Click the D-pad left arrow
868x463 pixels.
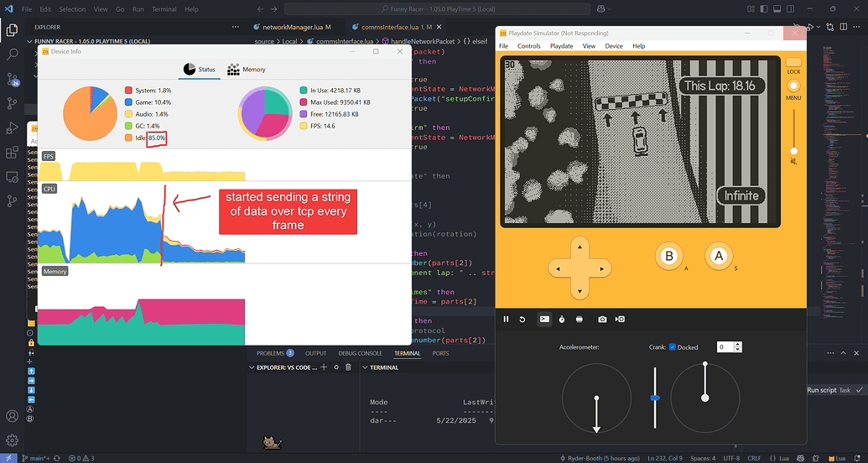pyautogui.click(x=558, y=268)
